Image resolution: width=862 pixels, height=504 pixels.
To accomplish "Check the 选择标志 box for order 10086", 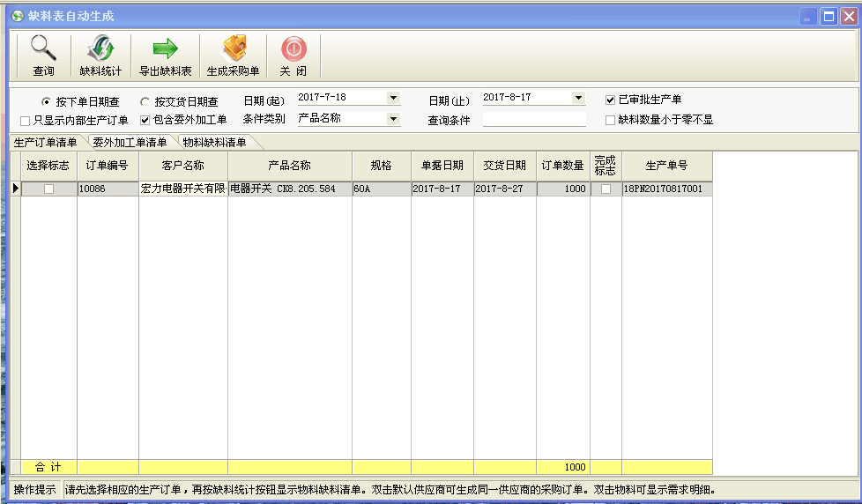I will click(48, 189).
